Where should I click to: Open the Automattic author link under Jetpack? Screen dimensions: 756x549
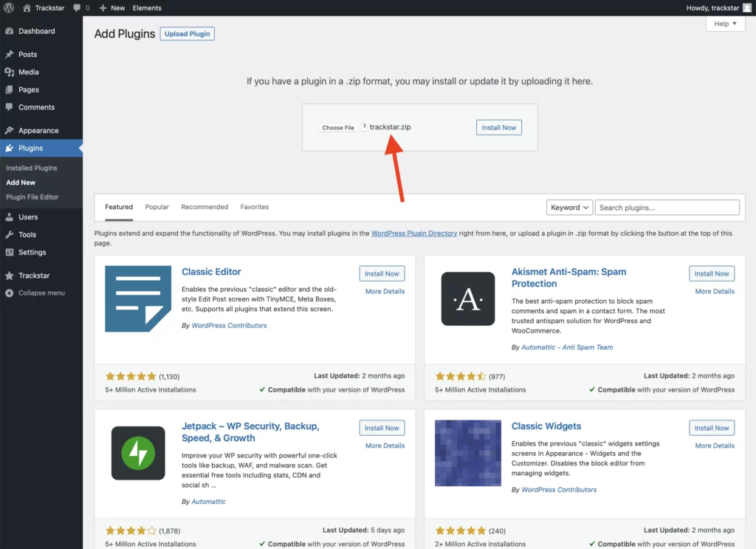208,501
